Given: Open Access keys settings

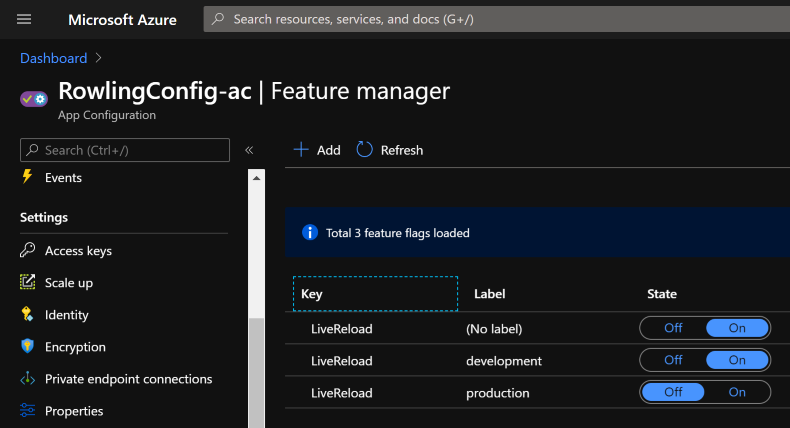Looking at the screenshot, I should (x=78, y=251).
